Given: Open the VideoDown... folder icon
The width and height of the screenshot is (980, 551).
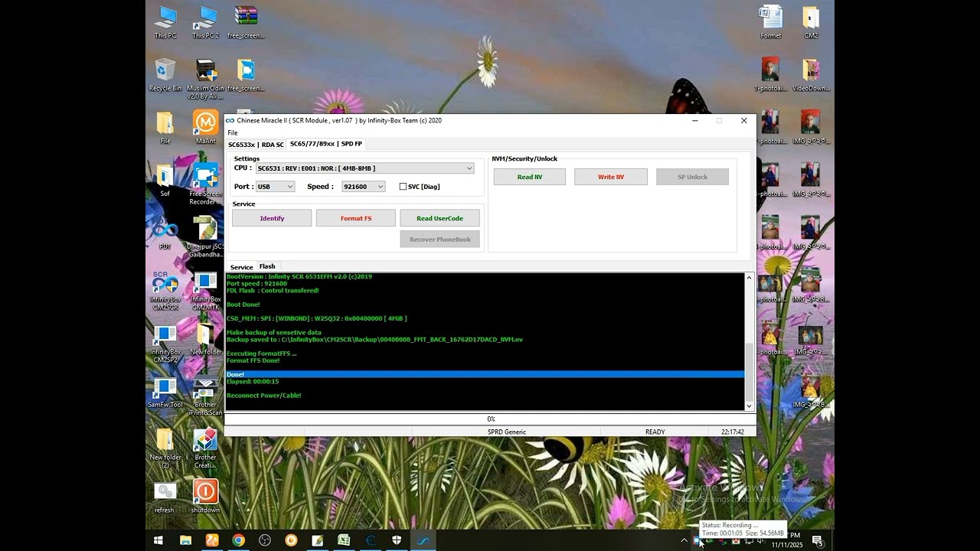Looking at the screenshot, I should pyautogui.click(x=811, y=75).
